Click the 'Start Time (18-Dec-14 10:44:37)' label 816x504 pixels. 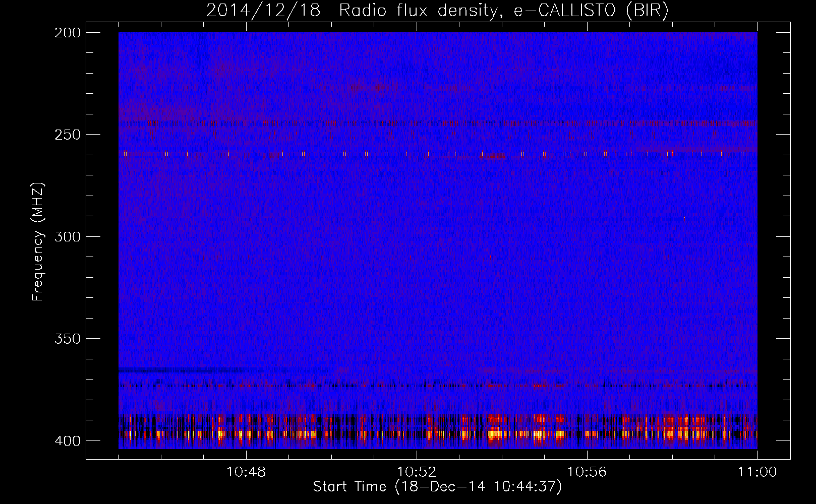tap(437, 487)
